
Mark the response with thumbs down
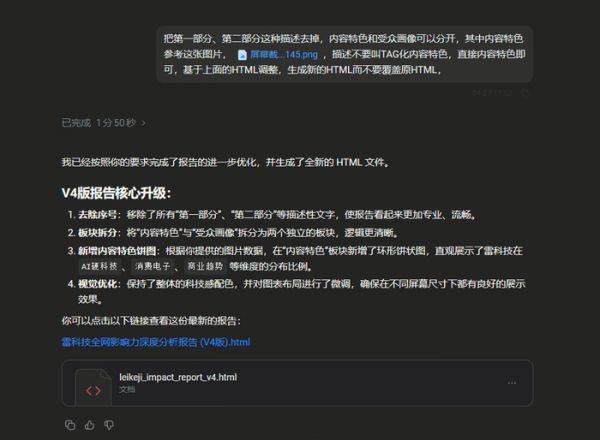[109, 425]
